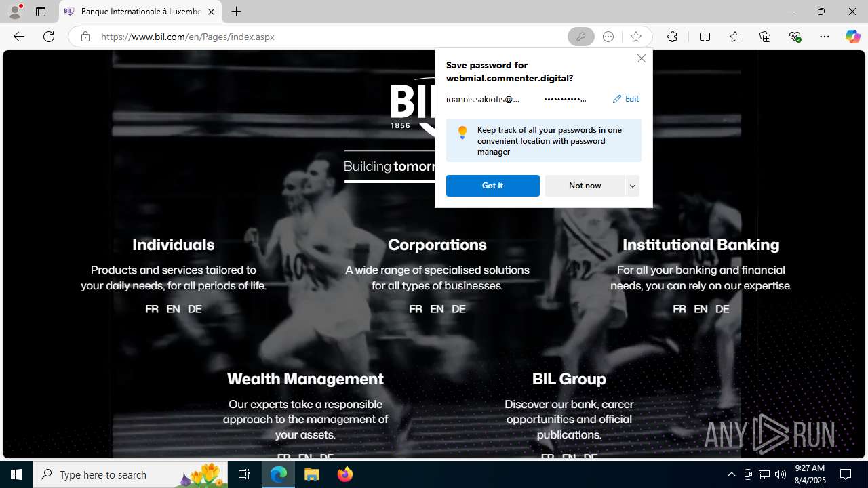Click the password manager tip lightbulb
The height and width of the screenshot is (488, 868).
(462, 132)
